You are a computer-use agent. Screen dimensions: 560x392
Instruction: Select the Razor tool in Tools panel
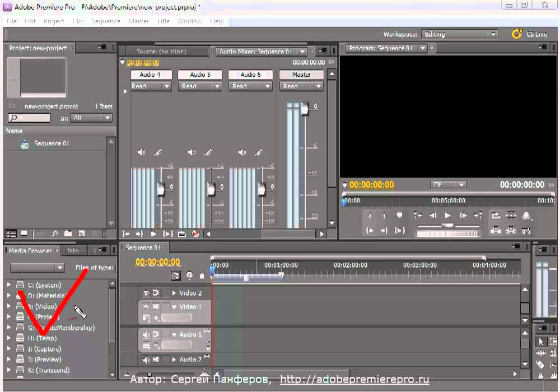[x=541, y=365]
